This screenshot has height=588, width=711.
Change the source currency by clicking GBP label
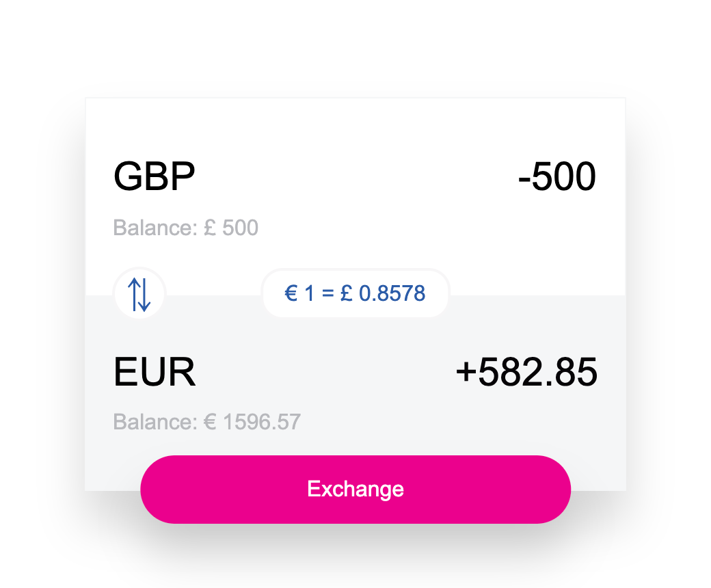[154, 176]
